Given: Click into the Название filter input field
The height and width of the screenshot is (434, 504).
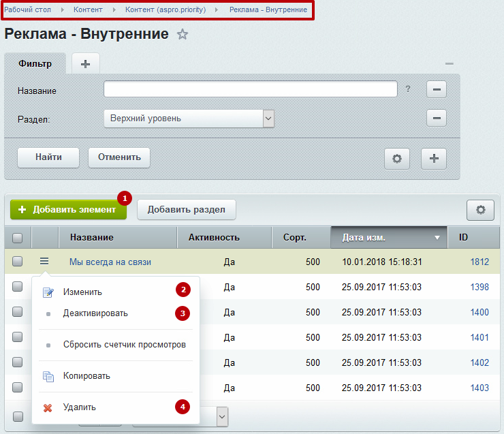Looking at the screenshot, I should [x=251, y=89].
